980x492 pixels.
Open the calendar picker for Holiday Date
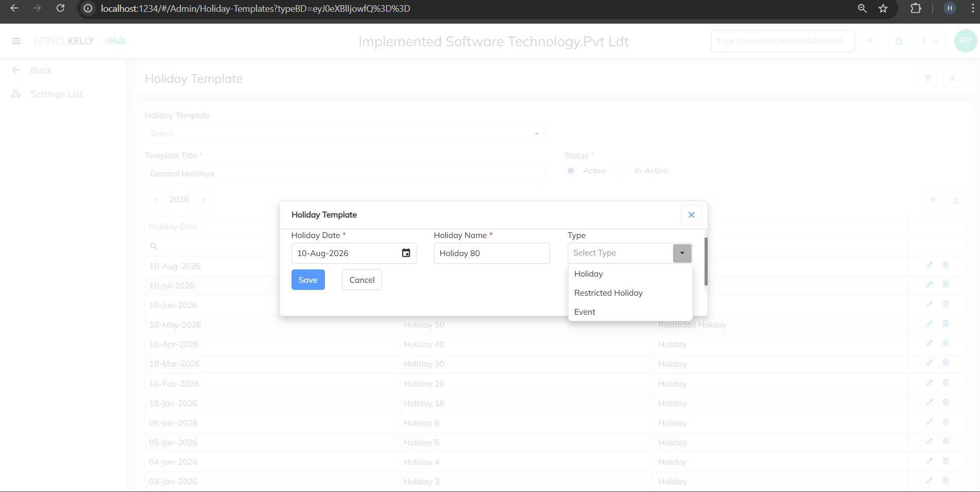[406, 253]
